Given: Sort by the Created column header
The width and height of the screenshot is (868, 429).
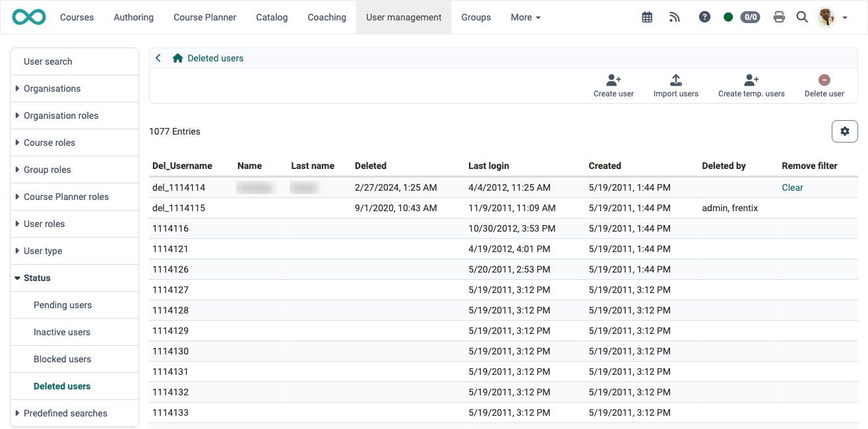Looking at the screenshot, I should pyautogui.click(x=605, y=166).
